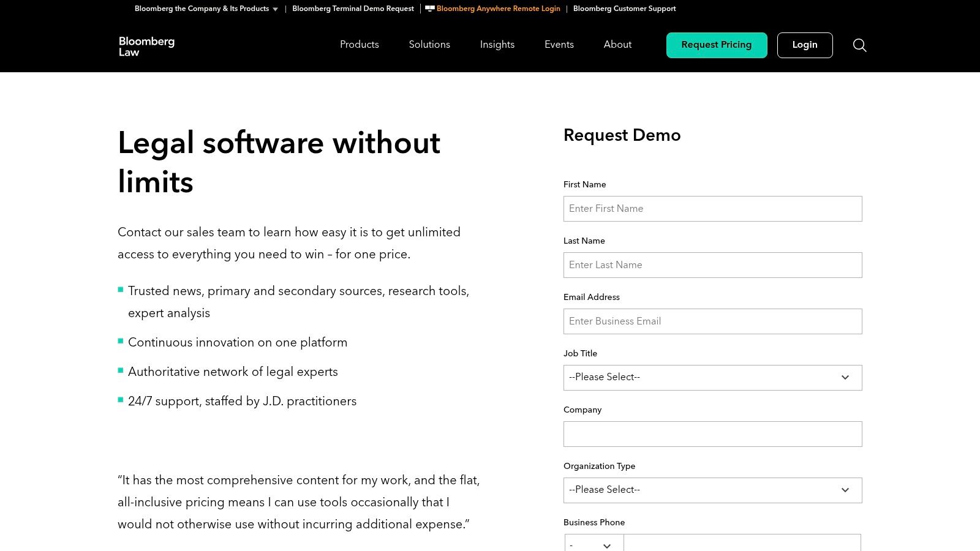Open the Insights menu

(x=497, y=45)
